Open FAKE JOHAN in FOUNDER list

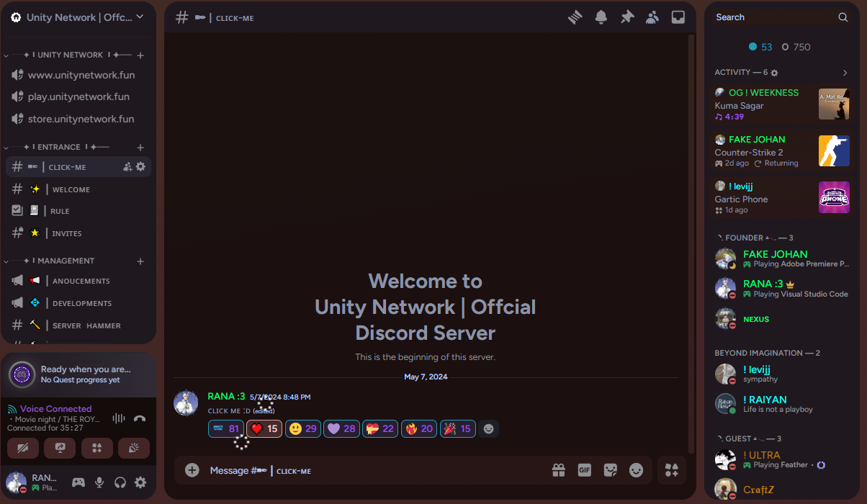782,258
